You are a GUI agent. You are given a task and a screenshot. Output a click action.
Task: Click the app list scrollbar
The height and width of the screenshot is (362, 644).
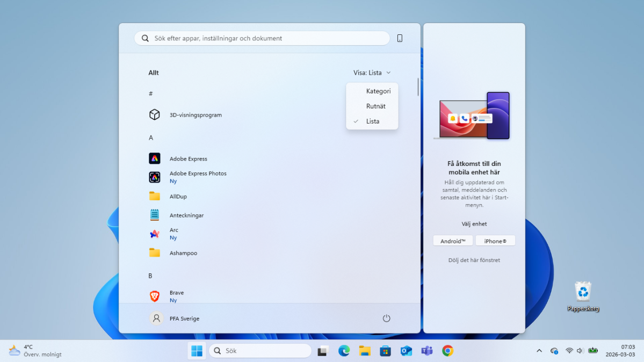[x=418, y=87]
